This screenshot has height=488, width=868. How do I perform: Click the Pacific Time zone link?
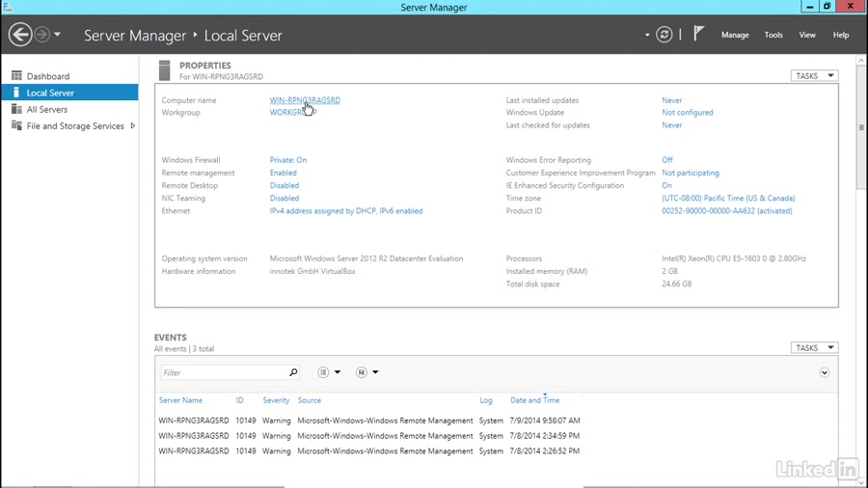pos(728,198)
